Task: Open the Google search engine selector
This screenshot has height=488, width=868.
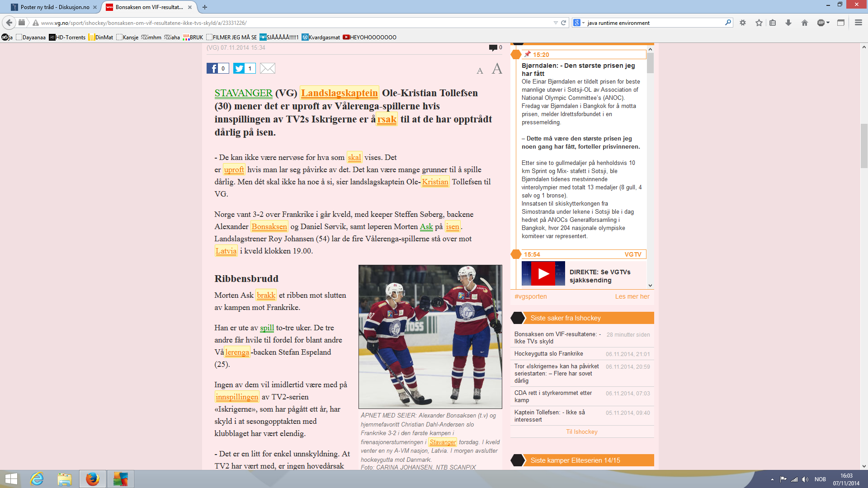Action: tap(579, 23)
